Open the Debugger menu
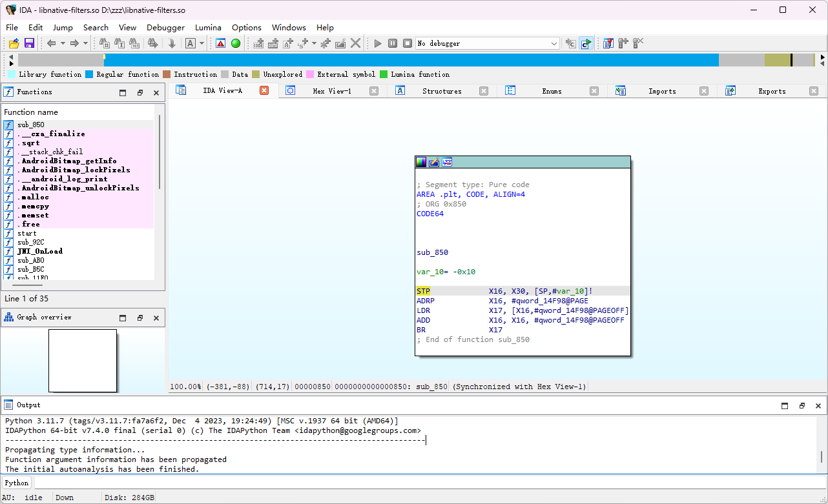 [165, 27]
